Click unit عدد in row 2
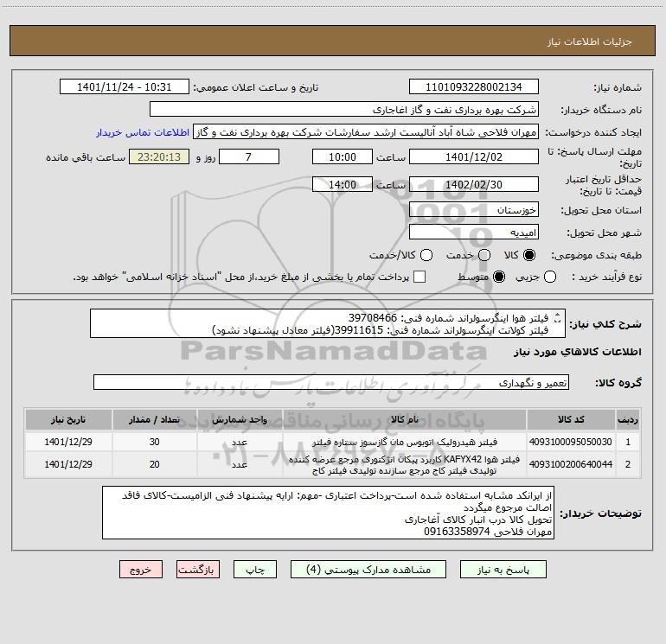666x644 pixels. (240, 464)
